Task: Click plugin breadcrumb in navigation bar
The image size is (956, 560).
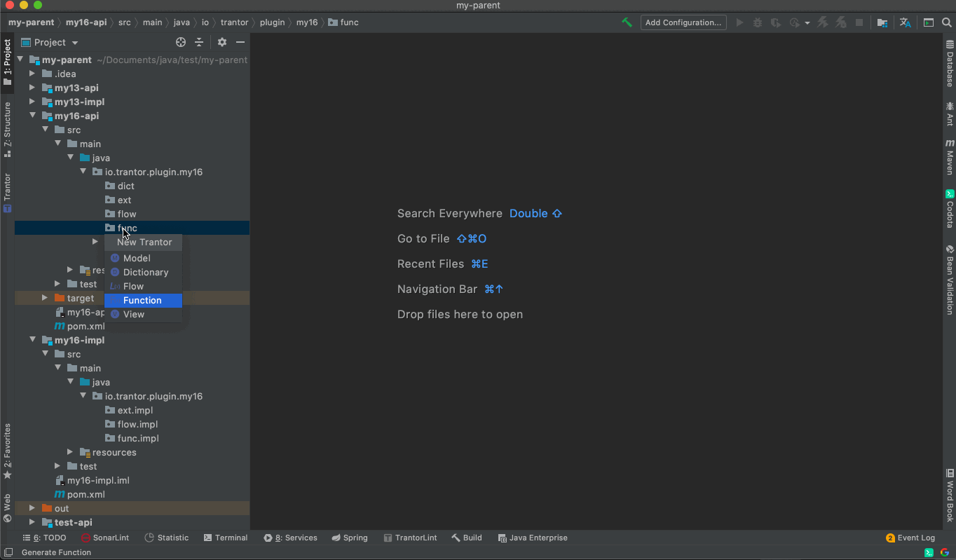Action: [272, 22]
